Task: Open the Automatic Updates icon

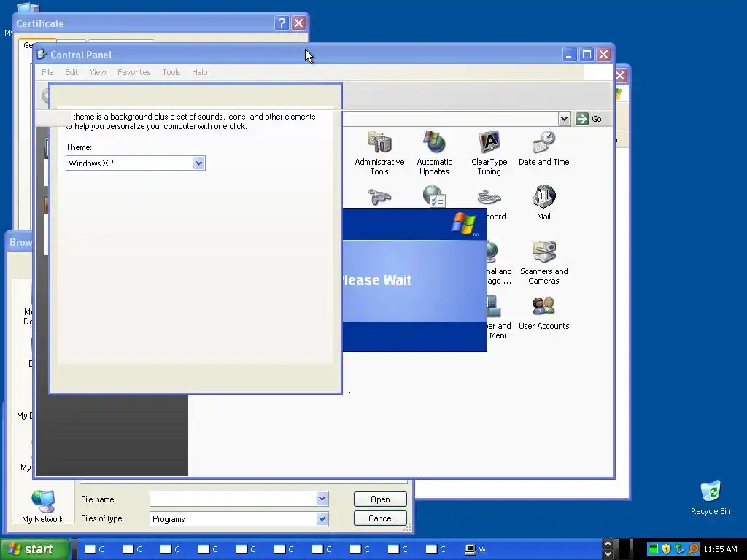Action: pyautogui.click(x=434, y=152)
